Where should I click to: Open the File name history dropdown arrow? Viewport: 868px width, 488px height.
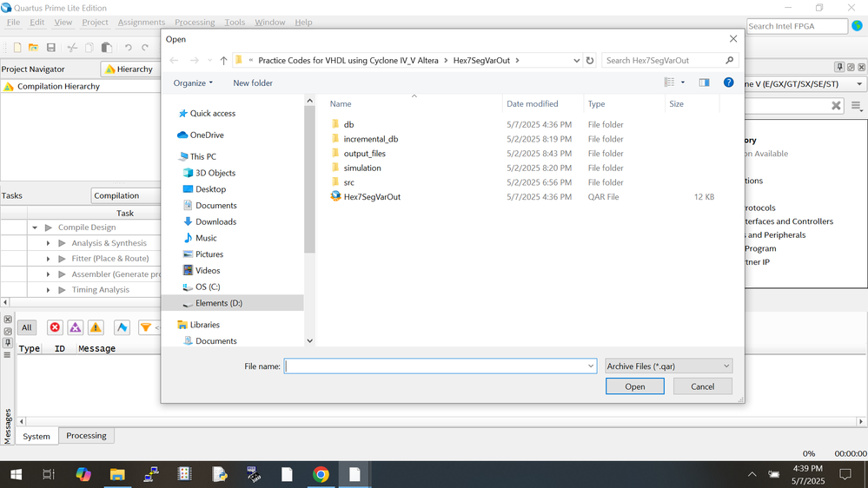click(591, 366)
